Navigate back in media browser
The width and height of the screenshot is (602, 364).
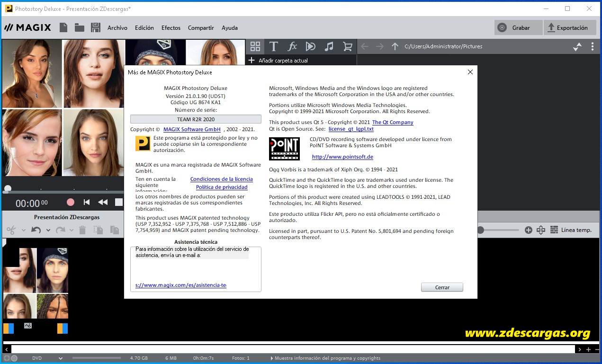point(365,46)
